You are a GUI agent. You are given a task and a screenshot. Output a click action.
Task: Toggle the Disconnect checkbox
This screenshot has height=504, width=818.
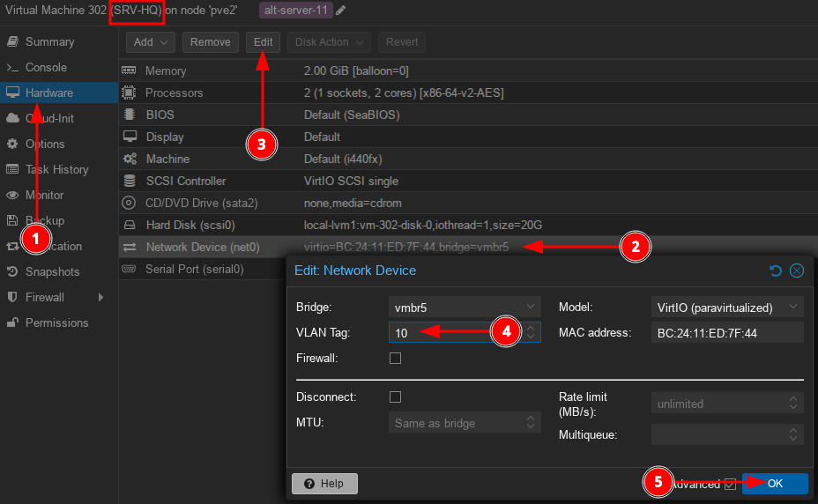(395, 397)
